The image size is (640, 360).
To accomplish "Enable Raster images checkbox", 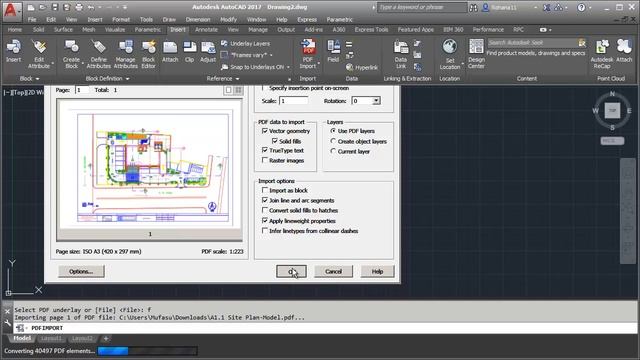I will (x=265, y=160).
